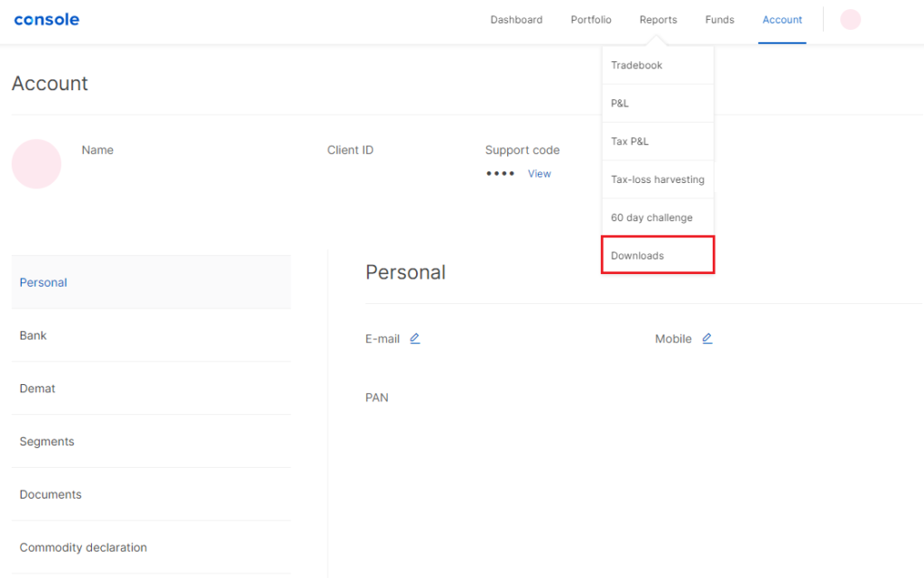View the hidden support code
924x578 pixels.
pyautogui.click(x=539, y=173)
